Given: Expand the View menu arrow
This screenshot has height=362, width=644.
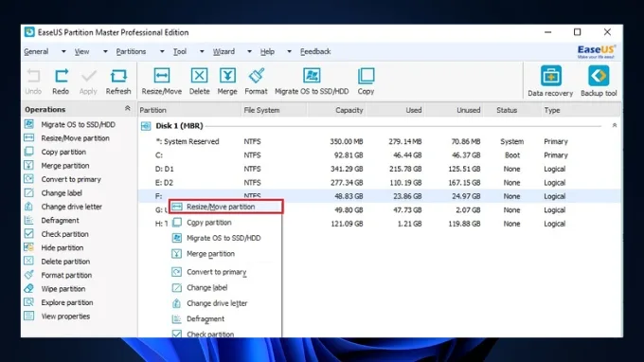Looking at the screenshot, I should 105,52.
